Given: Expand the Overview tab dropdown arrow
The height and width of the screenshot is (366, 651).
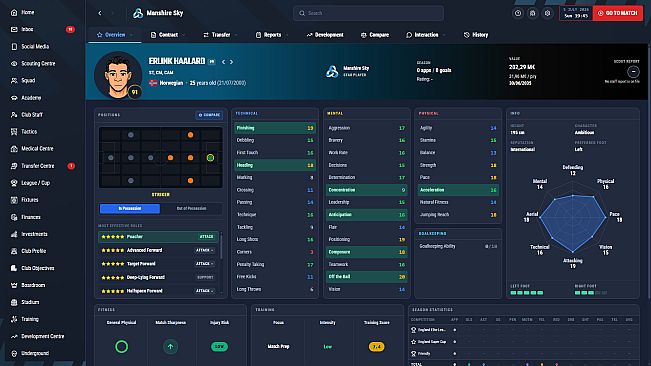Looking at the screenshot, I should [132, 35].
